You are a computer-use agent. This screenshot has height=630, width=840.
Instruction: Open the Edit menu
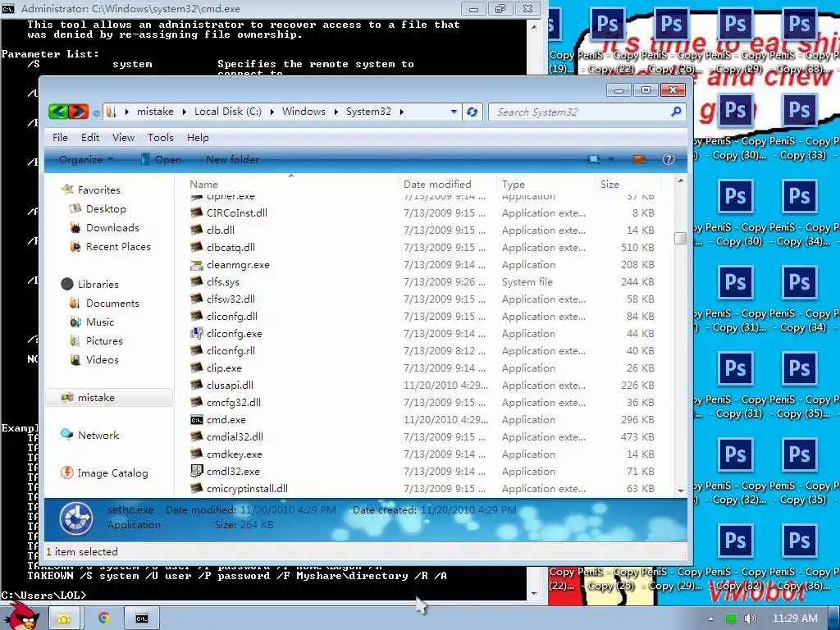[x=90, y=137]
